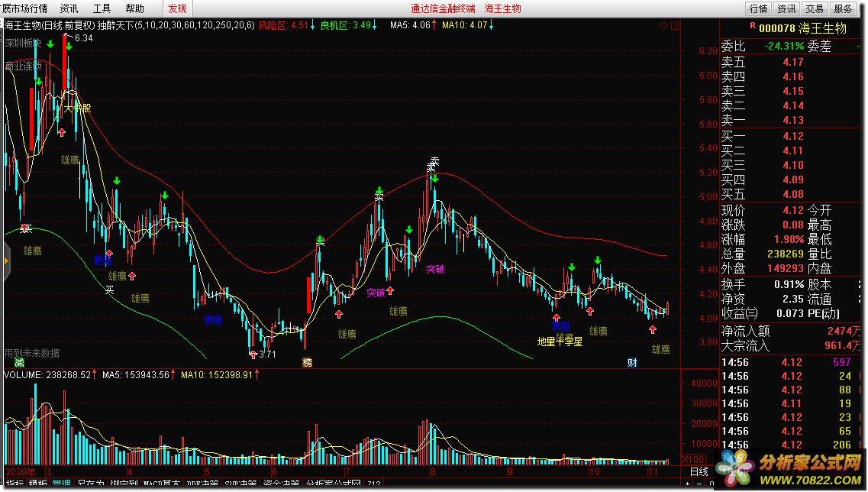Click the MA5: 4.06 readout
The height and width of the screenshot is (492, 868).
tap(410, 25)
